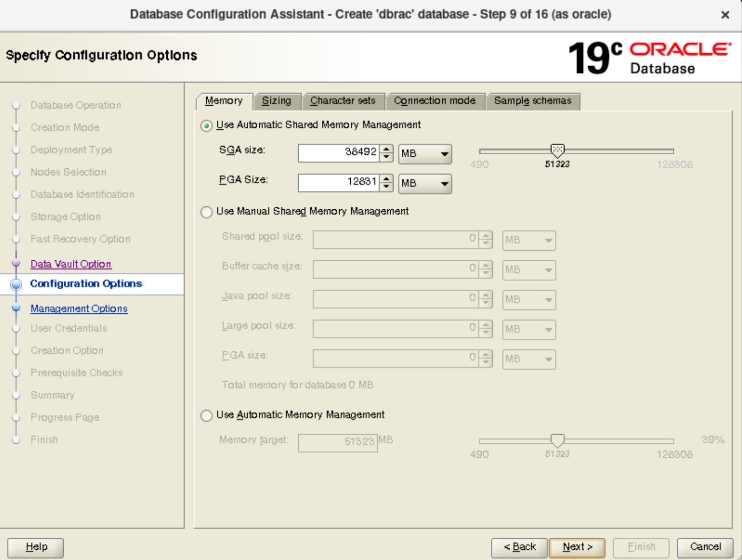Decrease PGA Size with down arrow
742x560 pixels.
coord(386,187)
